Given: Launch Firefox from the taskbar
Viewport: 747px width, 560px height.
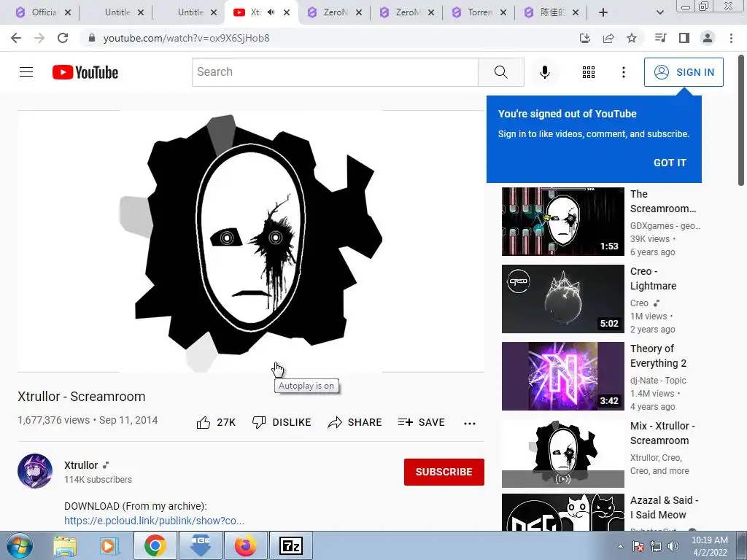Looking at the screenshot, I should click(245, 545).
